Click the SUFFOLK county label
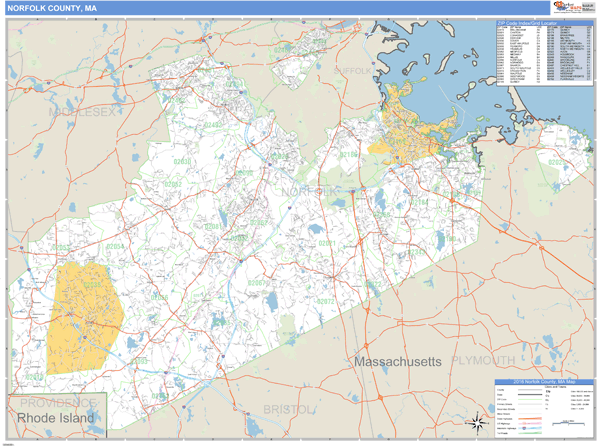 [351, 72]
